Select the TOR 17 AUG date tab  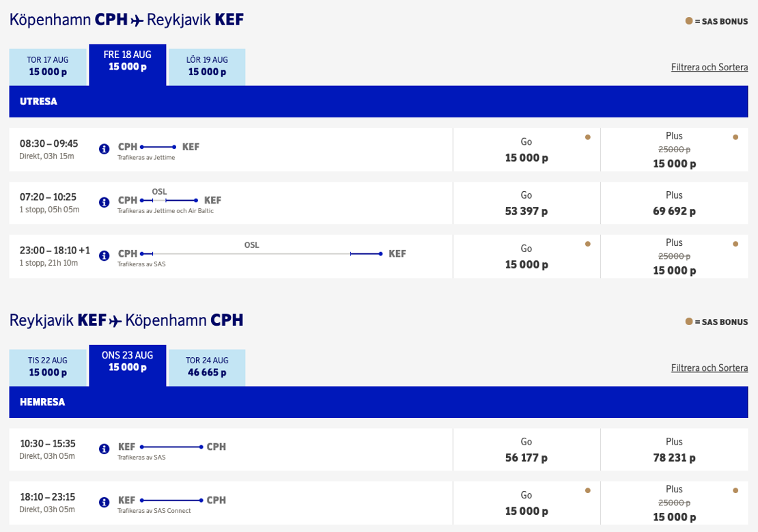[48, 67]
